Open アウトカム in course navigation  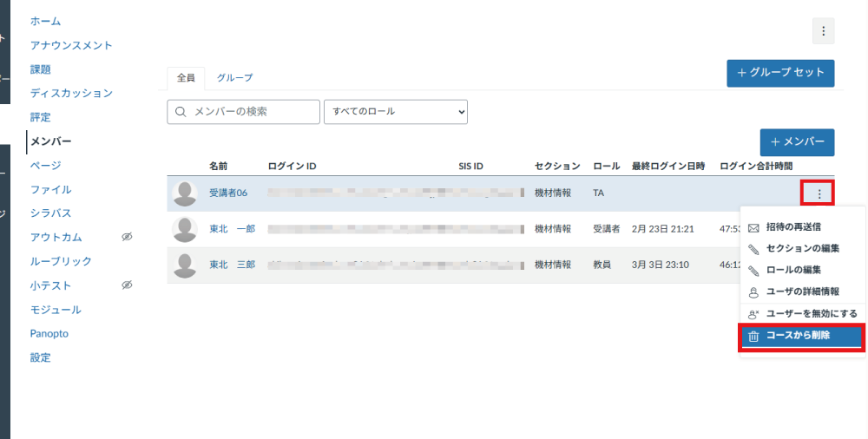[x=56, y=237]
